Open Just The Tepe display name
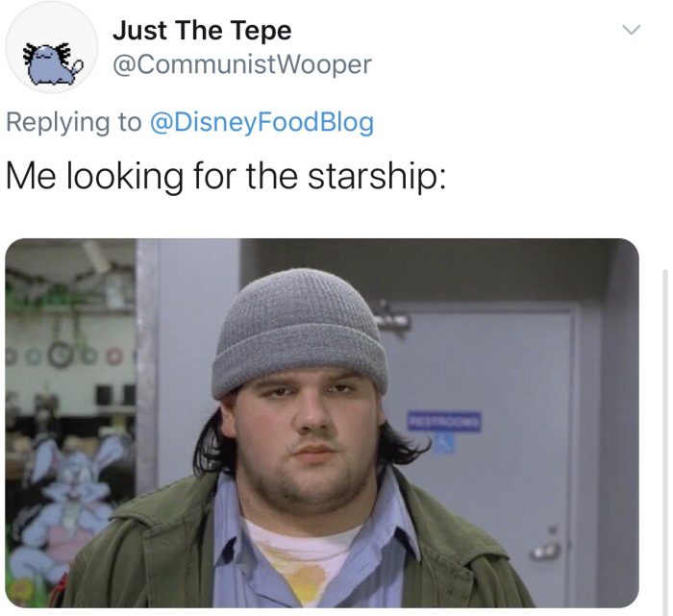 (x=202, y=31)
